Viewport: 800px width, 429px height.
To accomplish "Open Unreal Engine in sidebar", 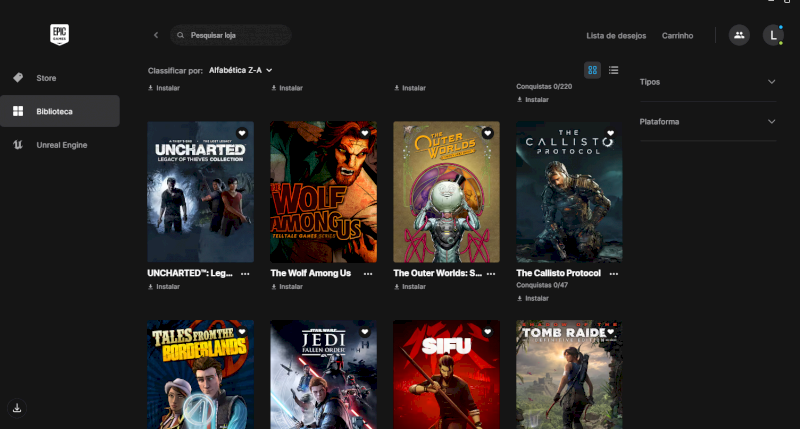I will (60, 145).
